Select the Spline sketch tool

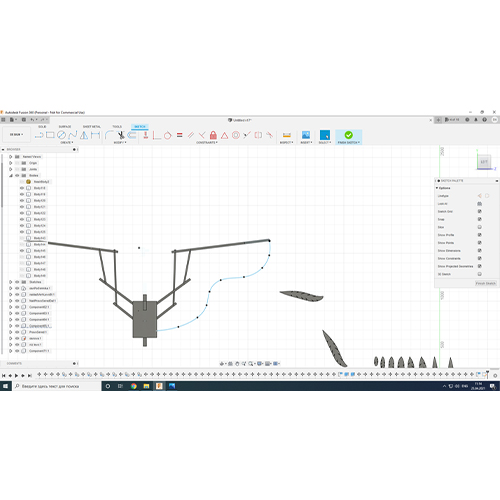tap(72, 135)
